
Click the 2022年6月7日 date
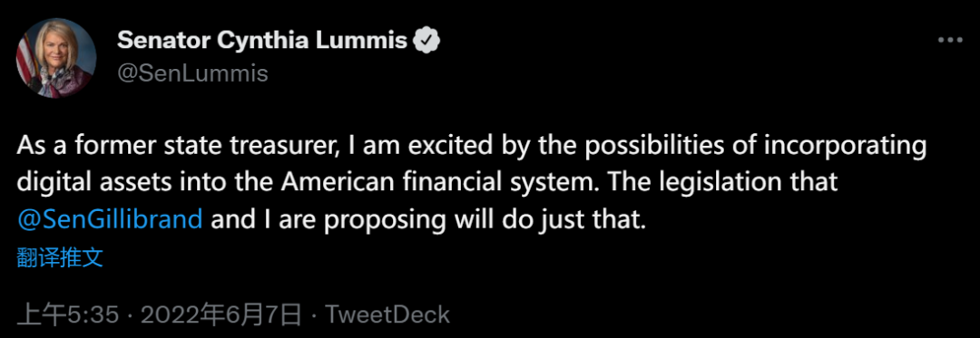tap(221, 314)
